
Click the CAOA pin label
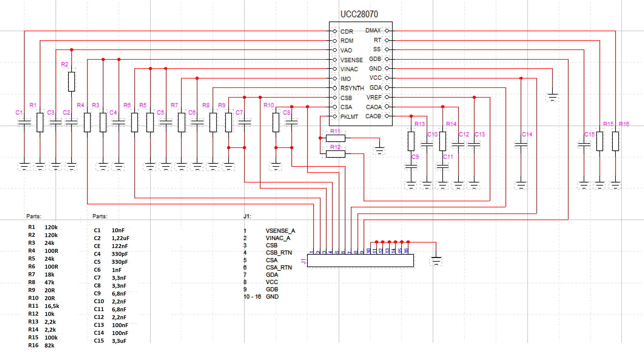pyautogui.click(x=374, y=107)
